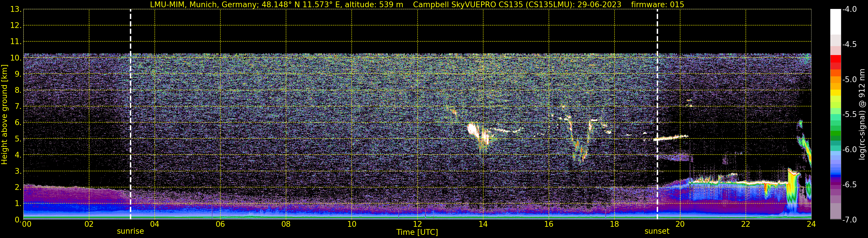Click 'altitude: 539 m' in the title
The width and height of the screenshot is (868, 238).
click(374, 4)
